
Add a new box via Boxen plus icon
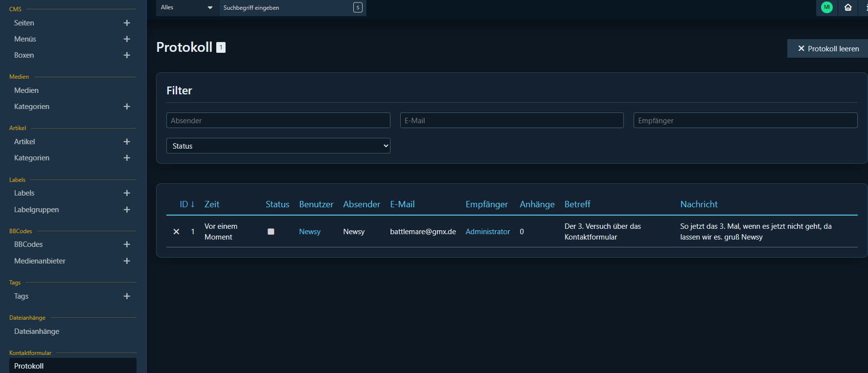[127, 55]
